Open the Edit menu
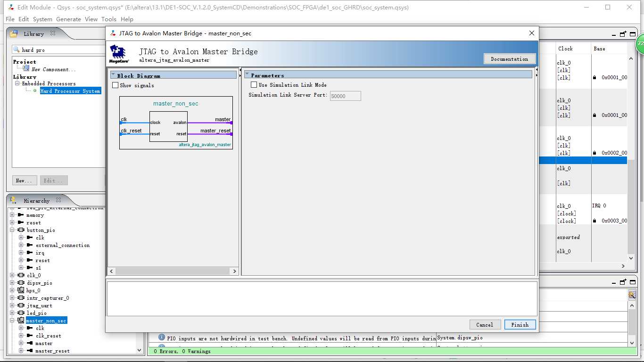Image resolution: width=644 pixels, height=362 pixels. pyautogui.click(x=24, y=19)
